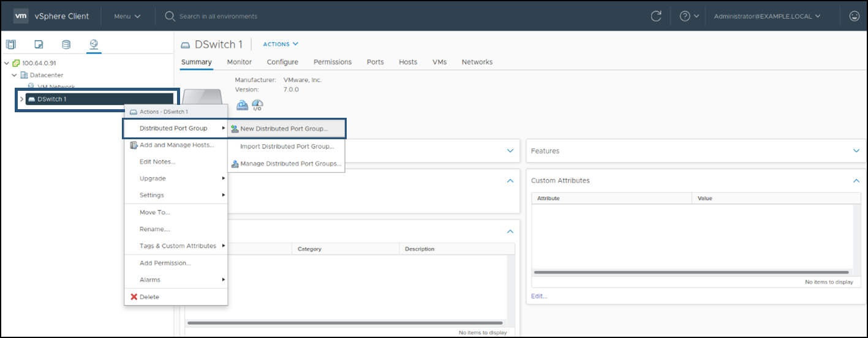This screenshot has height=338, width=868.
Task: Open Tags & Custom Attributes submenu
Action: point(176,246)
